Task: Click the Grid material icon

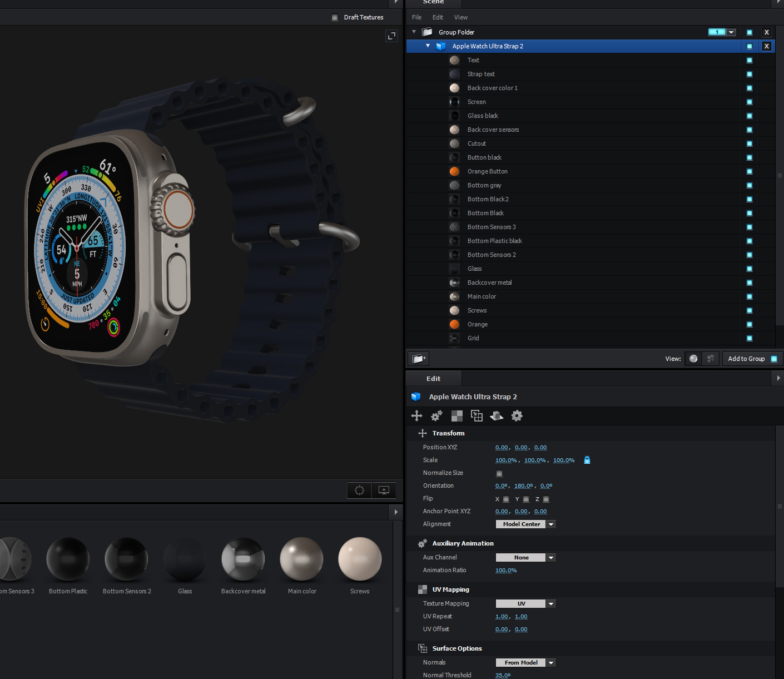Action: (454, 338)
